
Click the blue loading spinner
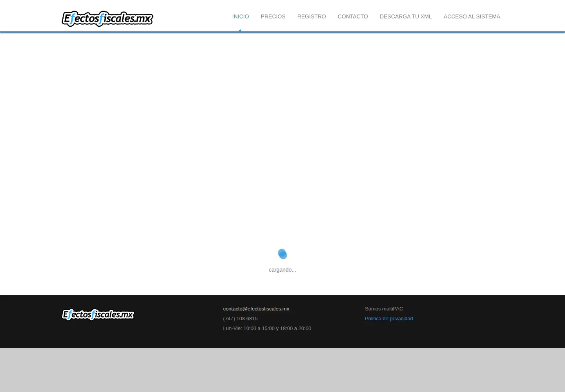pos(282,254)
